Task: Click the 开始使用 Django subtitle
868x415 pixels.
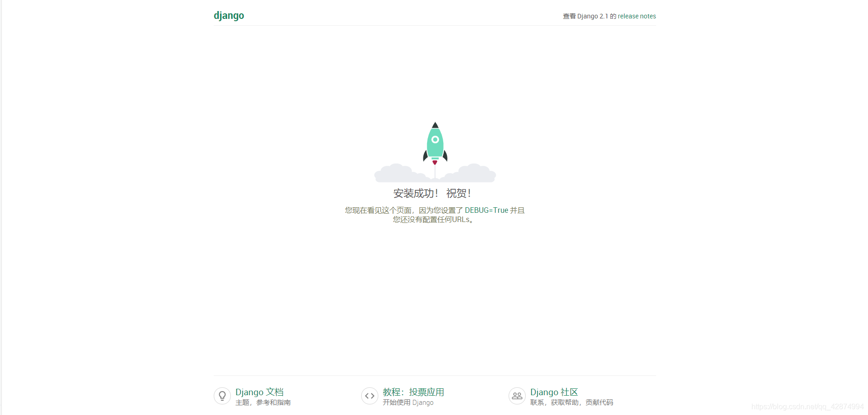Action: pos(408,403)
